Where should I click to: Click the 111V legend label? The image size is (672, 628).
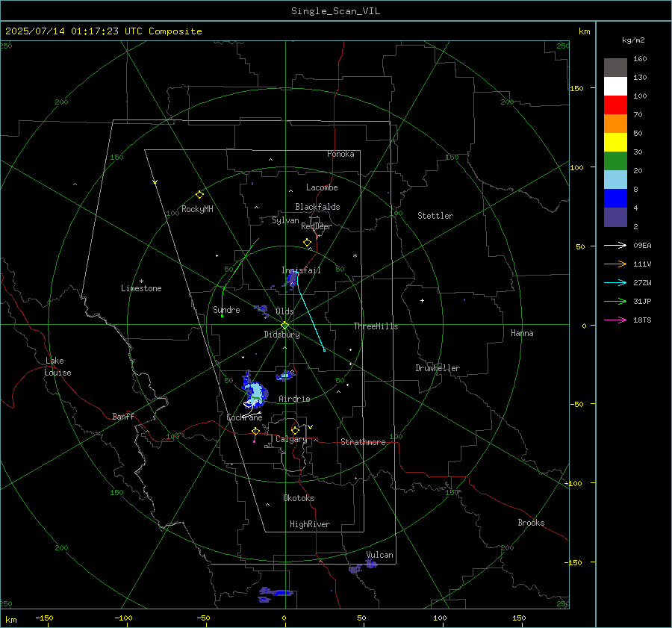coord(642,264)
